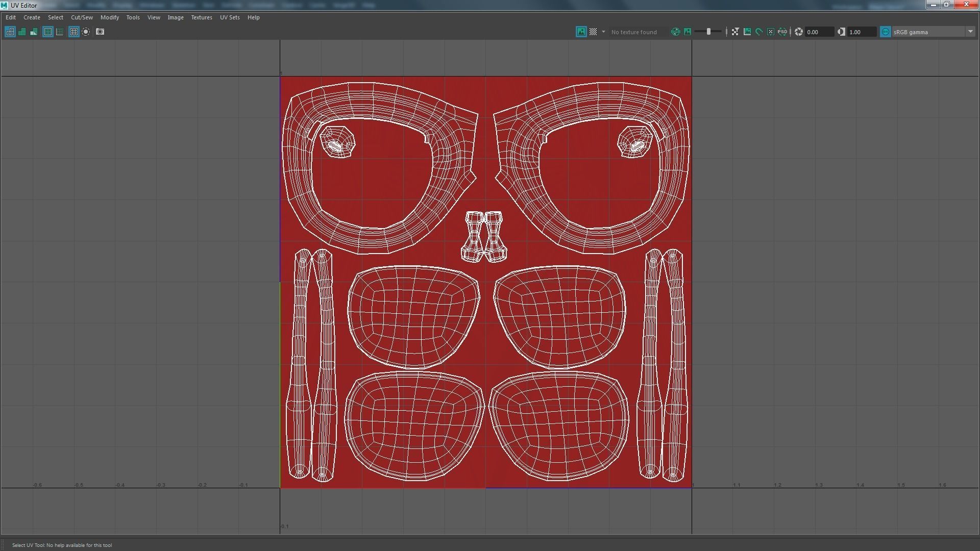The height and width of the screenshot is (551, 980).
Task: Open the UV Sets menu
Action: [x=230, y=17]
